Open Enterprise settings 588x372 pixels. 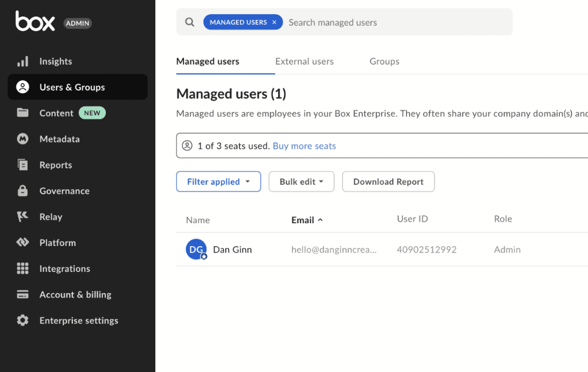tap(79, 320)
